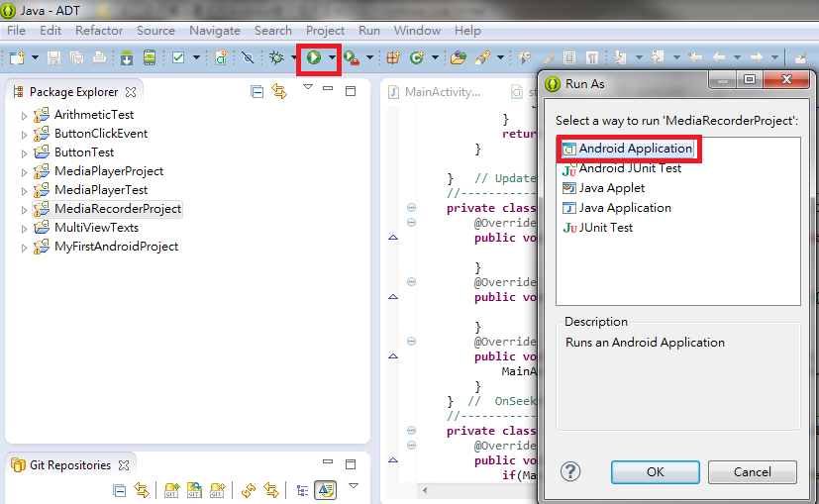Expand the ArithmeticTest project

[24, 116]
